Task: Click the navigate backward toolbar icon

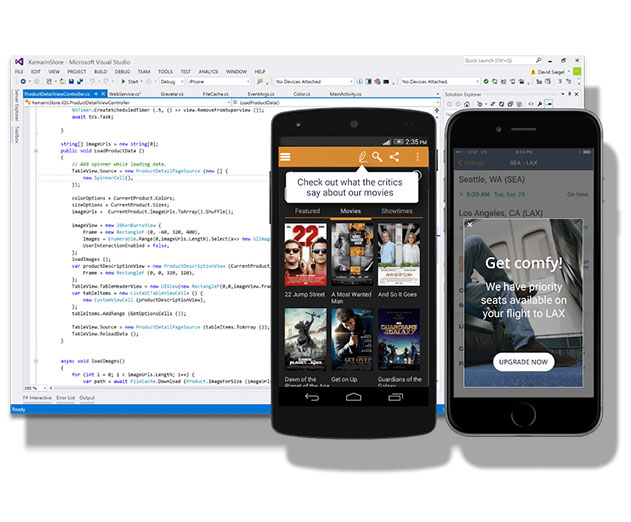Action: tap(23, 81)
